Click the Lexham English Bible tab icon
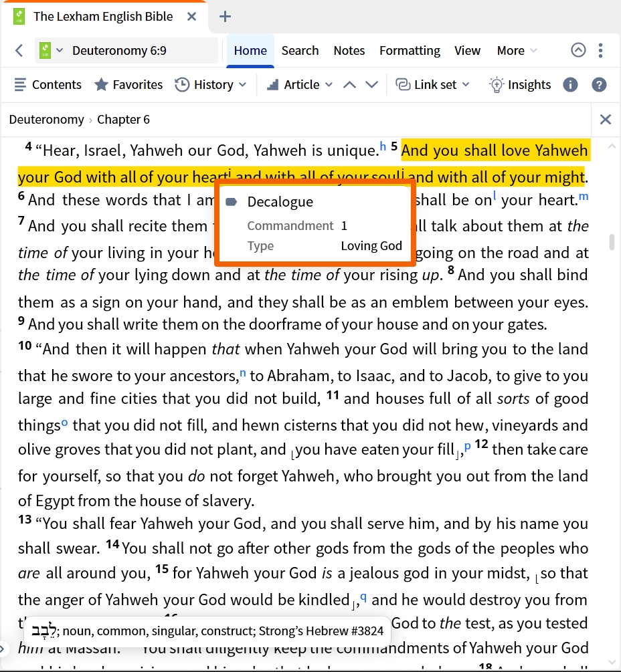621x672 pixels. click(x=19, y=17)
